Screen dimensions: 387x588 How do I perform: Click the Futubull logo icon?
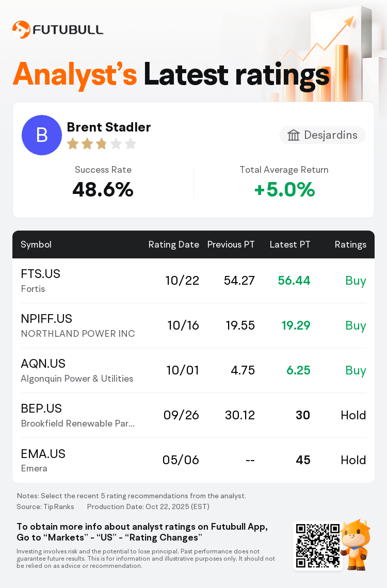point(21,30)
